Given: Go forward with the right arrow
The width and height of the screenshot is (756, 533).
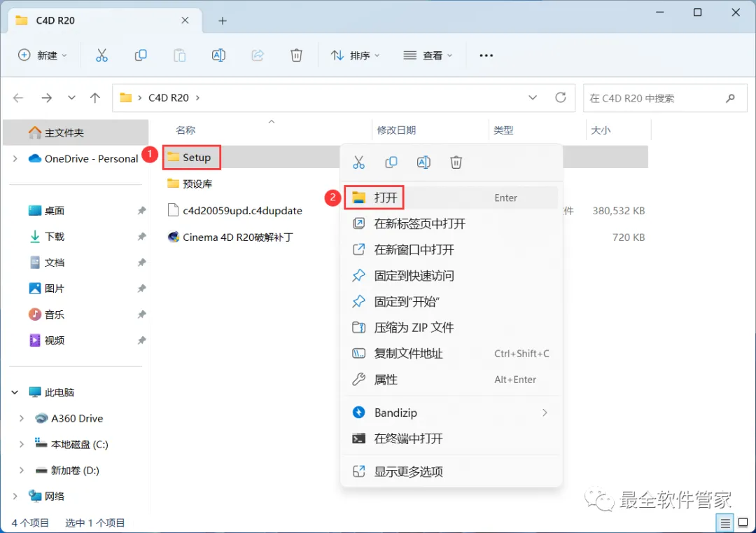Looking at the screenshot, I should point(46,98).
